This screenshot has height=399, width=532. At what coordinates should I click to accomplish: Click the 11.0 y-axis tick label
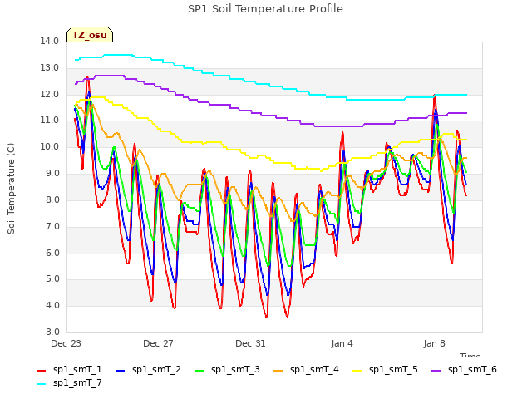click(50, 120)
